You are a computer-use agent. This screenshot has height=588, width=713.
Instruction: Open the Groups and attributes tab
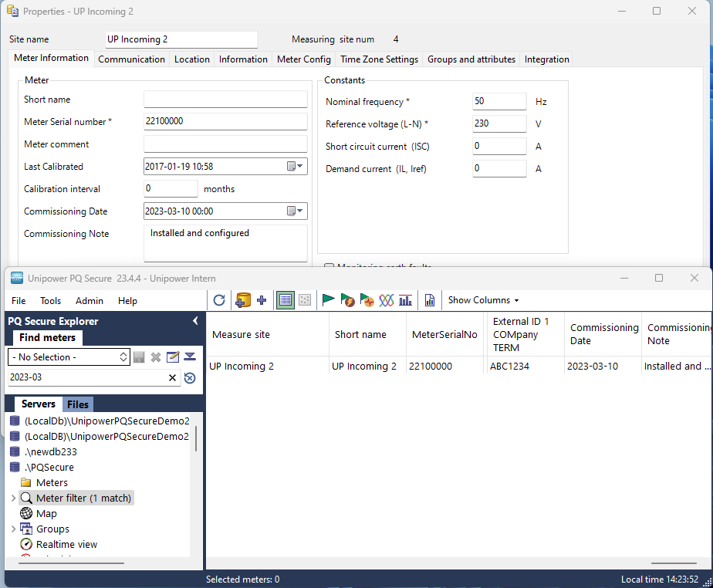pos(471,59)
